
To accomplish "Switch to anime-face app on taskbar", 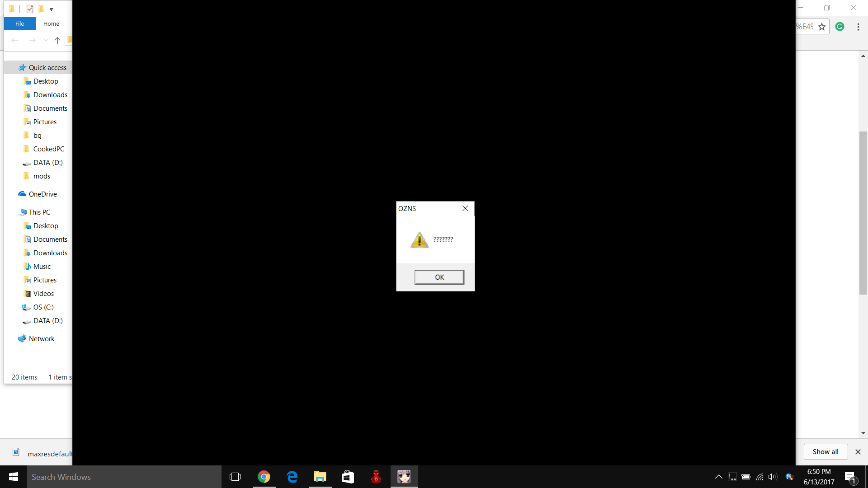I will coord(404,477).
